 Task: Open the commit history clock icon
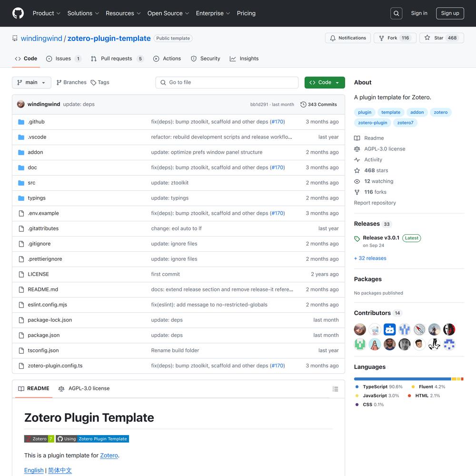point(303,104)
